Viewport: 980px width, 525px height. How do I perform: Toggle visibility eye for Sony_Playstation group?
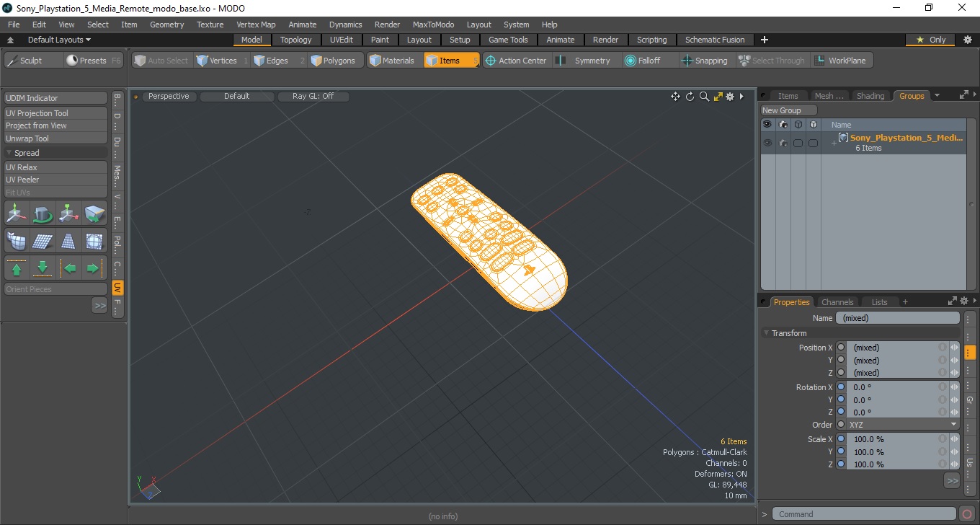tap(767, 143)
